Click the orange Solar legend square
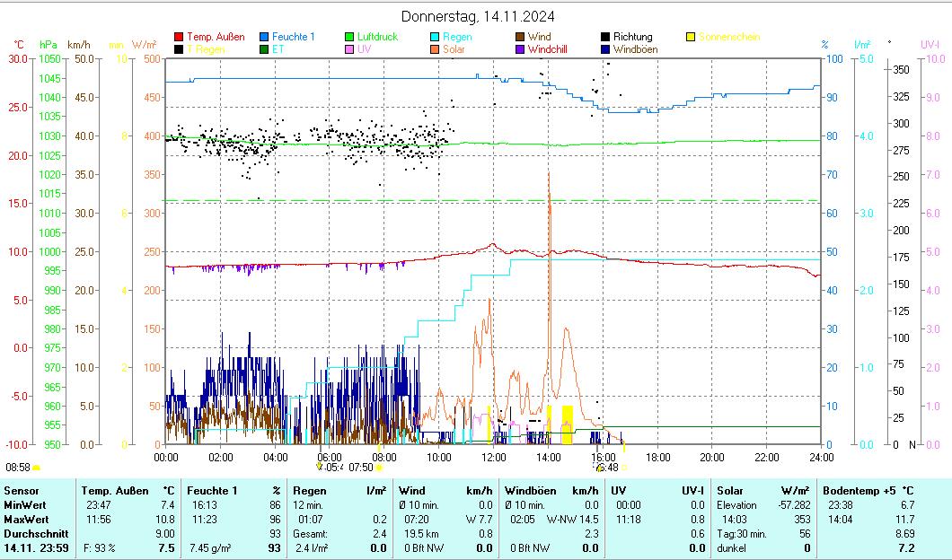 (x=435, y=49)
